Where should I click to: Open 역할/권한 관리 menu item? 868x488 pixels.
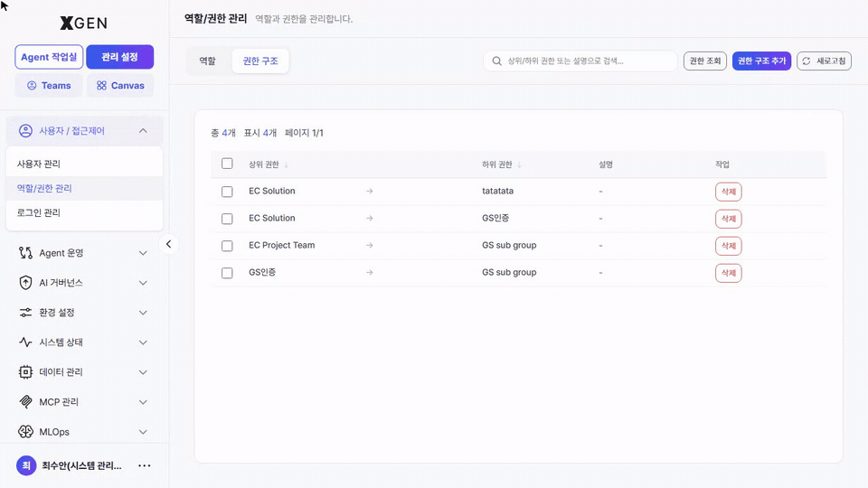[x=84, y=188]
